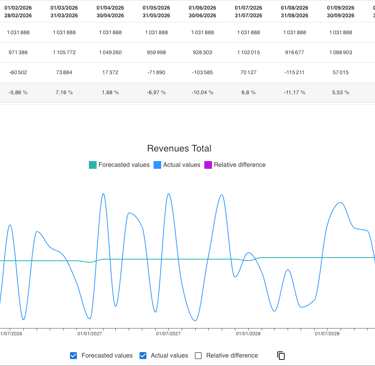Click the purple Relative difference legend swatch
This screenshot has height=366, width=375.
tap(208, 165)
